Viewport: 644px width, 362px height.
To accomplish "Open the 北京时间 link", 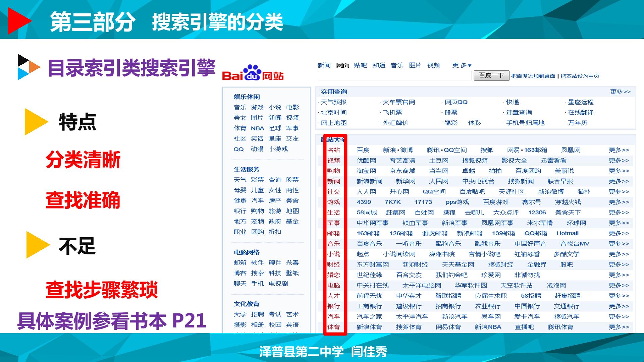I will (x=334, y=113).
